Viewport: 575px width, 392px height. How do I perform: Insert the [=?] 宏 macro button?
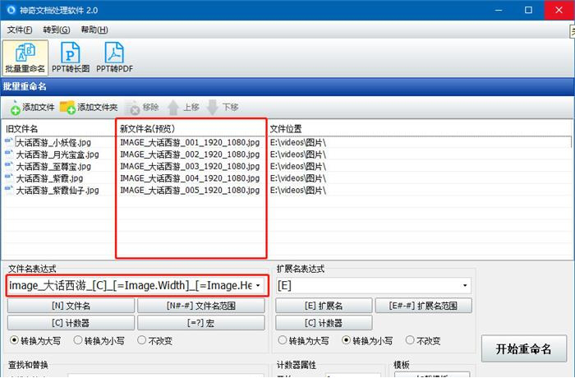[x=201, y=323]
